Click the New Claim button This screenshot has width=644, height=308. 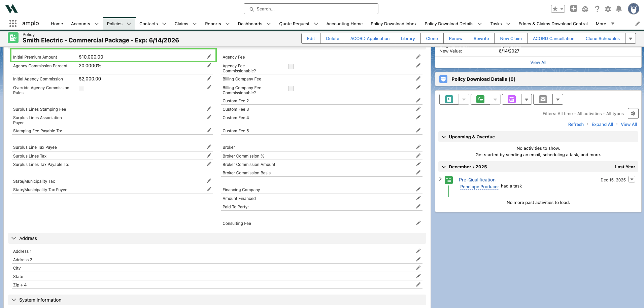coord(511,38)
